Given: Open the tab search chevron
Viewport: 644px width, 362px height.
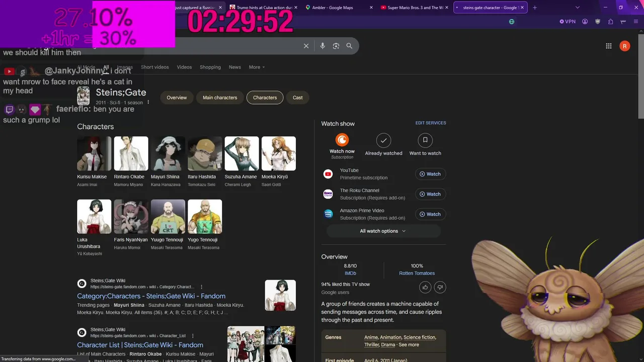Looking at the screenshot, I should 578,8.
